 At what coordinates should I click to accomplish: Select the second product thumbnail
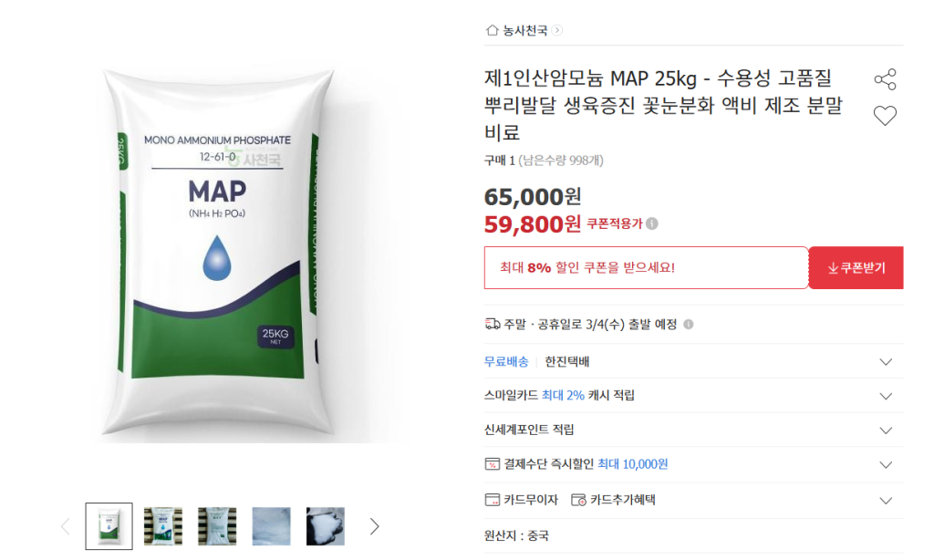(x=163, y=526)
